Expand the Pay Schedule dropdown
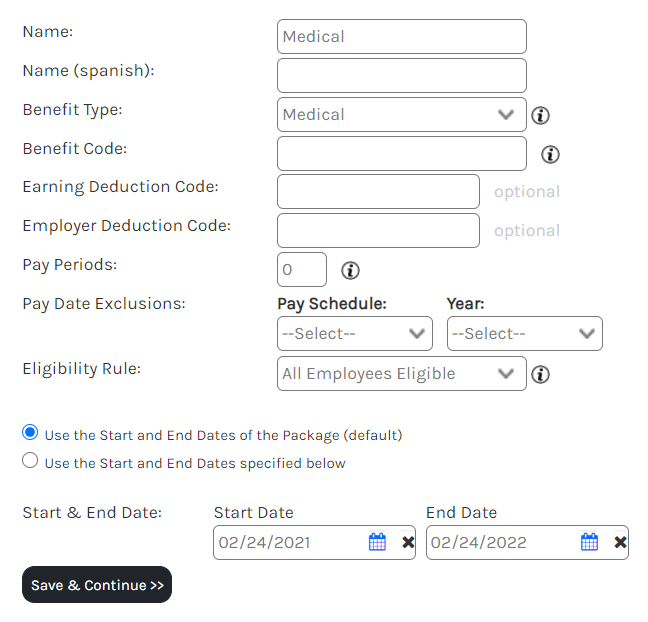This screenshot has width=648, height=622. pyautogui.click(x=354, y=334)
